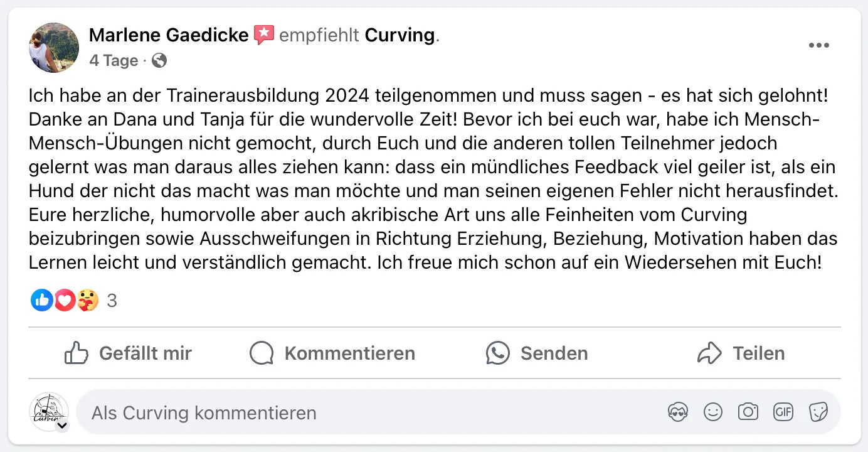Click the red heart reaction icon
Screen dimensions: 868x452
65,301
